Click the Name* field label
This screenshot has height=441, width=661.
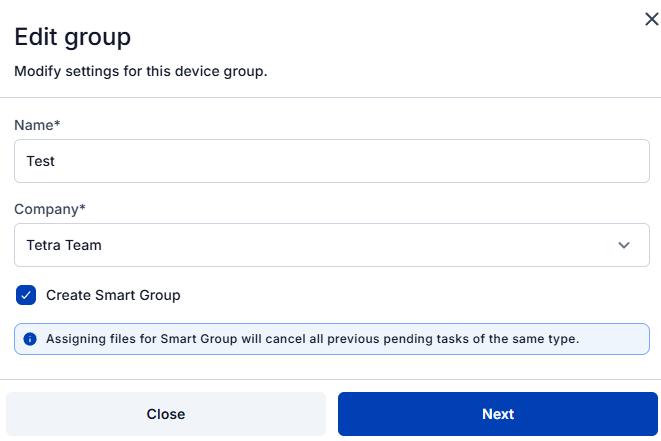37,125
